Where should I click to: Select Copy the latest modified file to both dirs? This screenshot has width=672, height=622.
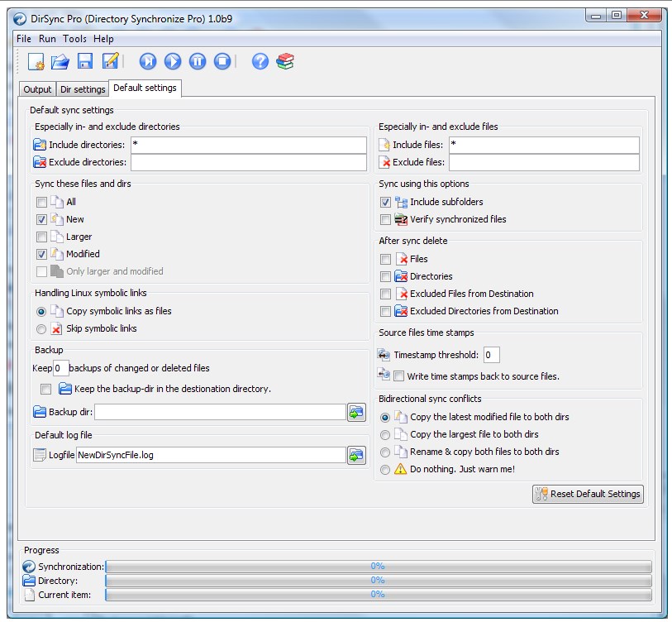point(385,418)
